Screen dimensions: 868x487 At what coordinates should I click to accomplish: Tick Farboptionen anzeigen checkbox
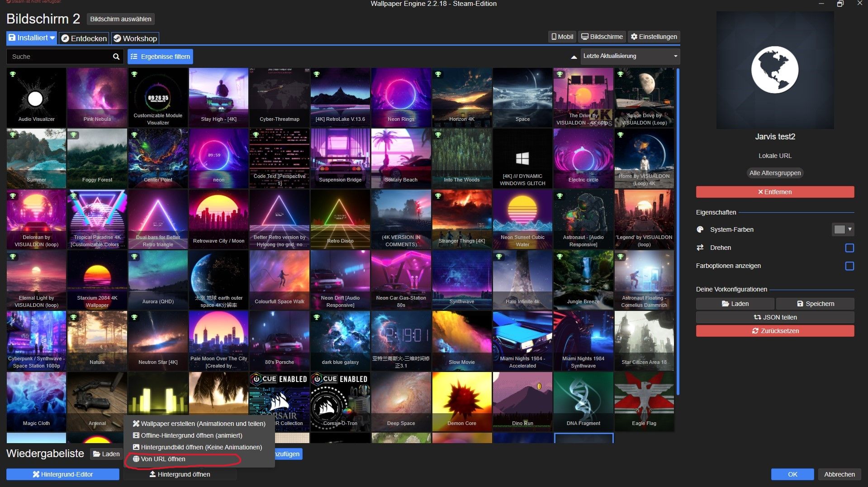[849, 266]
